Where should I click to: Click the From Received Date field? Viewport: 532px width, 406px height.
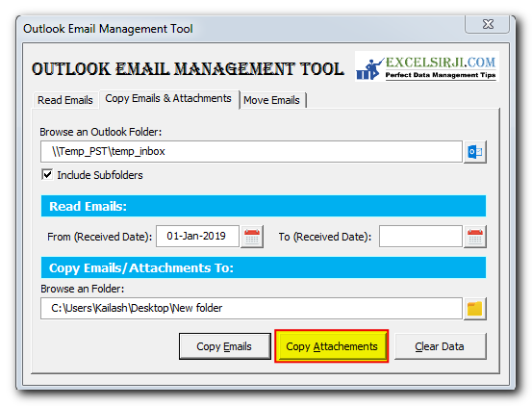[x=197, y=236]
